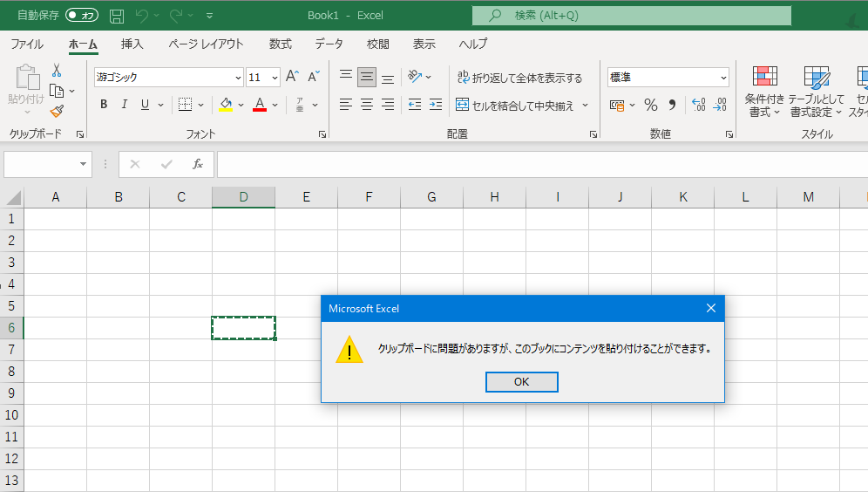Click the Paste clipboard icon

pos(26,77)
